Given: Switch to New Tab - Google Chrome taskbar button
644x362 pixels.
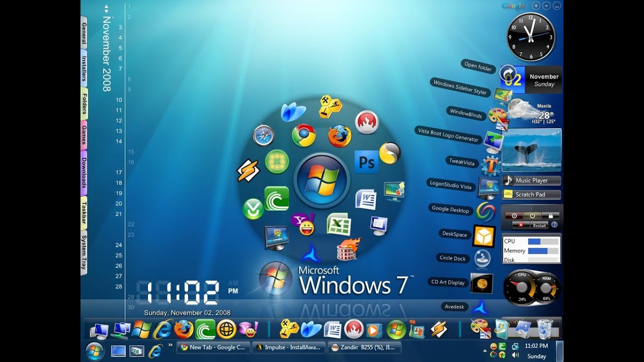Looking at the screenshot, I should point(213,347).
